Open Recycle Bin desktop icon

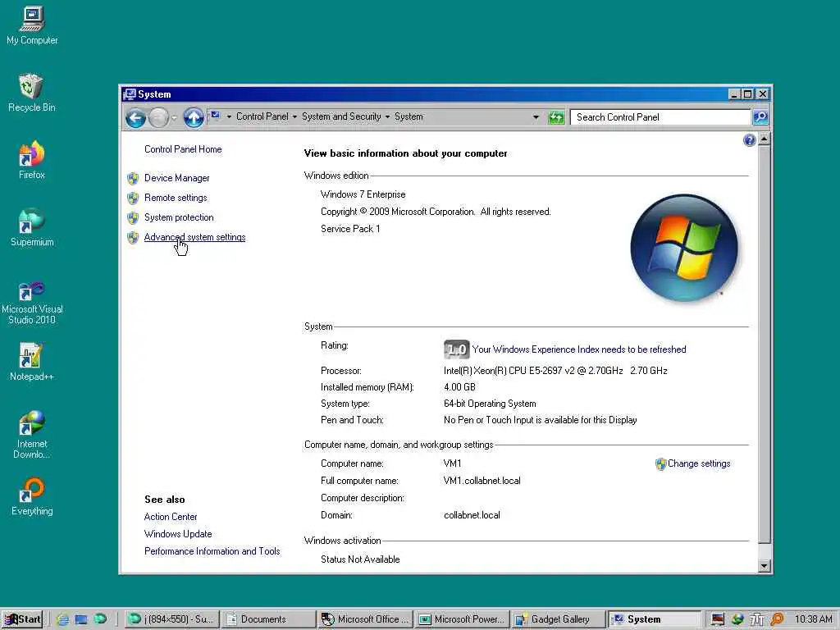[x=32, y=93]
